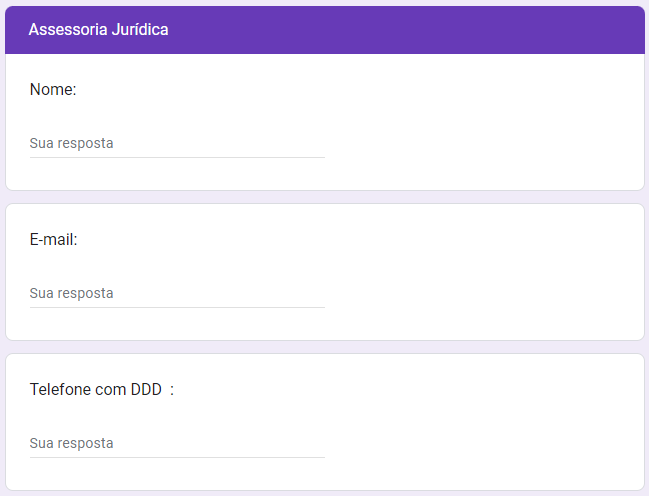Viewport: 649px width, 496px height.
Task: Click empty purple banner area right of title
Action: coord(420,30)
